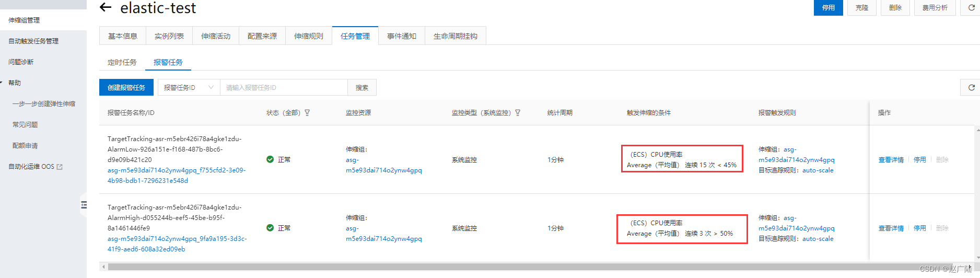Viewport: 980px width, 278px height.
Task: Switch to the 实例列表 tab
Action: click(169, 36)
